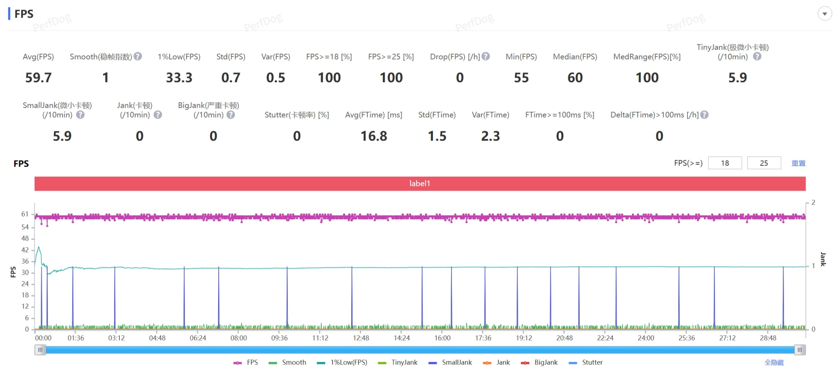
Task: Click the MedRange(FPS)[%] label
Action: [x=647, y=57]
